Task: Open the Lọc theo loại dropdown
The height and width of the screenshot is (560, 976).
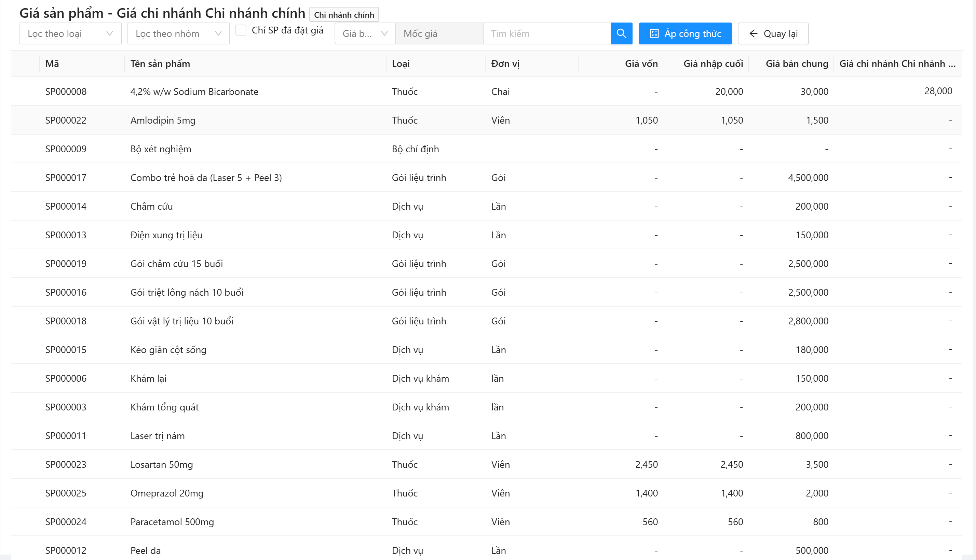Action: click(70, 33)
